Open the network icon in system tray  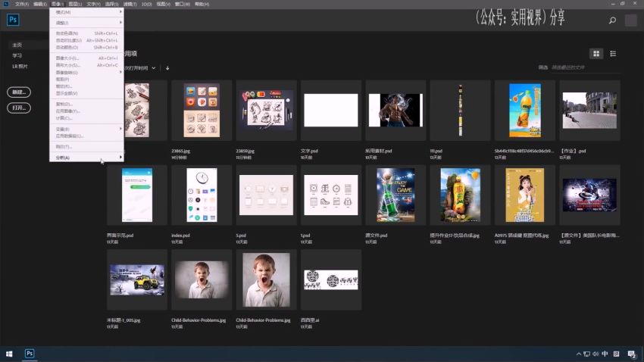click(x=587, y=354)
